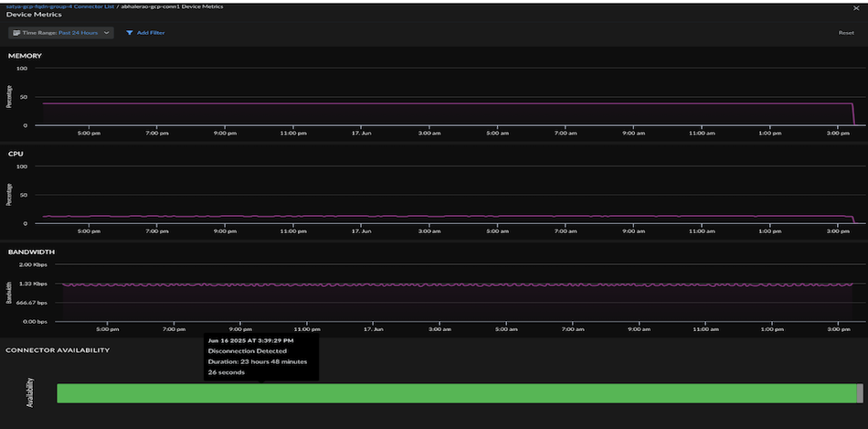
Task: Click the CPU chart line at 5:00 am
Action: coord(497,217)
